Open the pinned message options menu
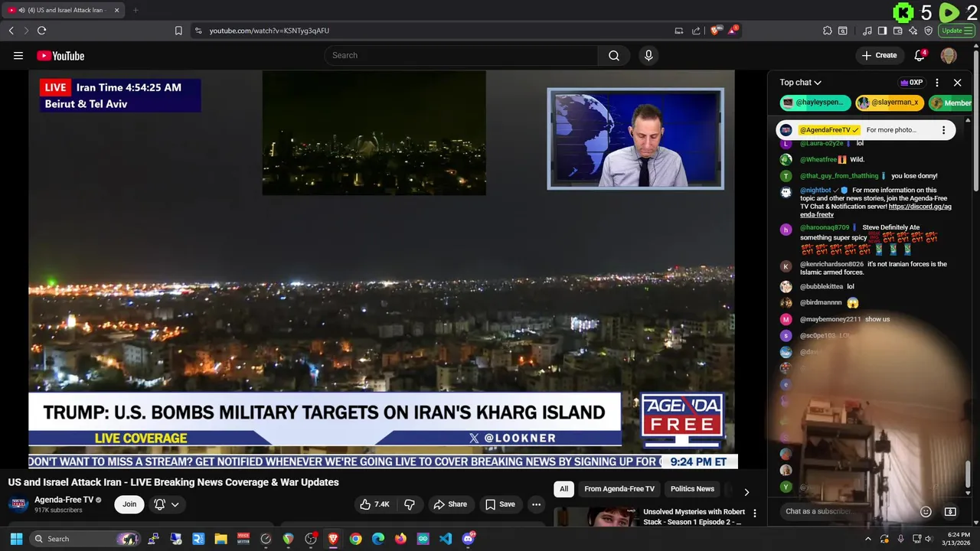Screen dimensions: 980x551 pyautogui.click(x=943, y=130)
